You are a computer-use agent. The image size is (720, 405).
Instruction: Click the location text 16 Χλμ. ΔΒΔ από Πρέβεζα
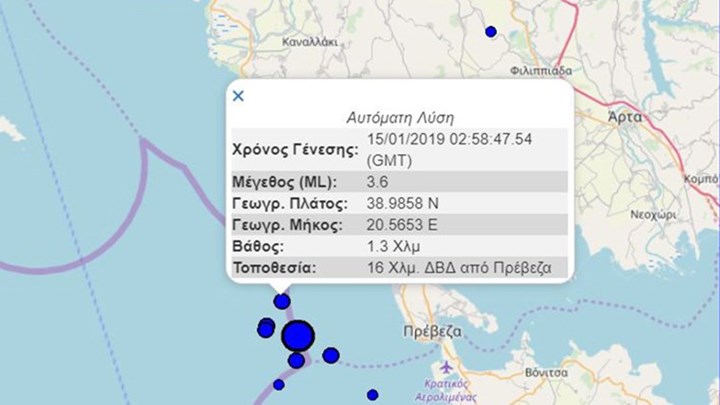tap(459, 268)
